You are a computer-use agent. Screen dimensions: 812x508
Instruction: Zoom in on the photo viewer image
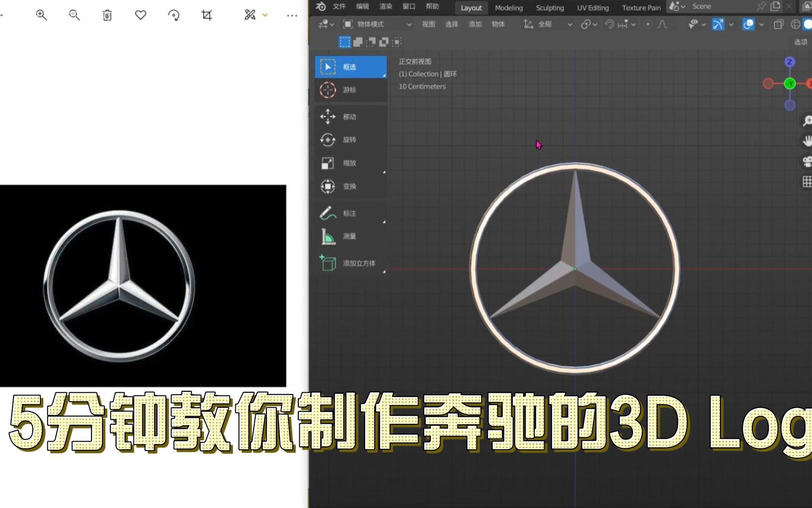41,15
